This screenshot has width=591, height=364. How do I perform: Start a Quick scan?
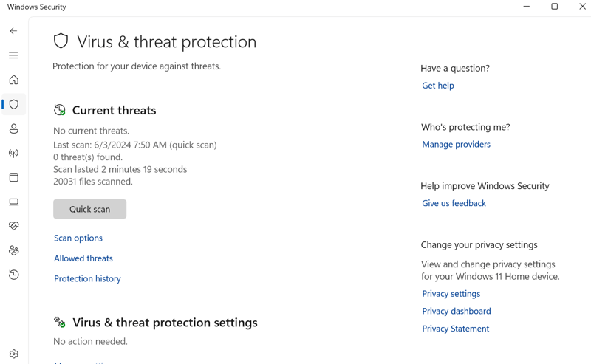coord(89,209)
